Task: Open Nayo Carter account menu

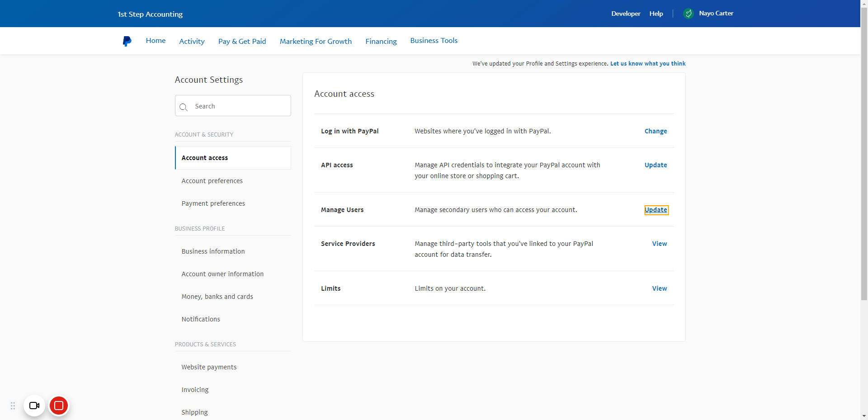Action: (x=716, y=14)
